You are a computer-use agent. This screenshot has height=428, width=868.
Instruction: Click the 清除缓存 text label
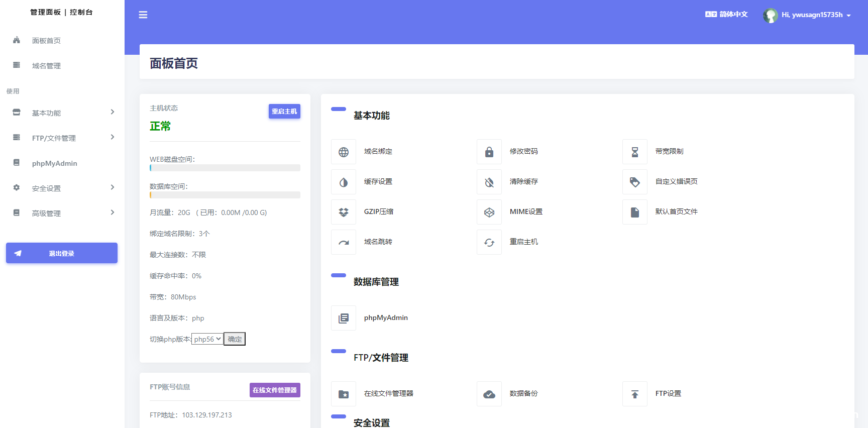[x=524, y=182]
